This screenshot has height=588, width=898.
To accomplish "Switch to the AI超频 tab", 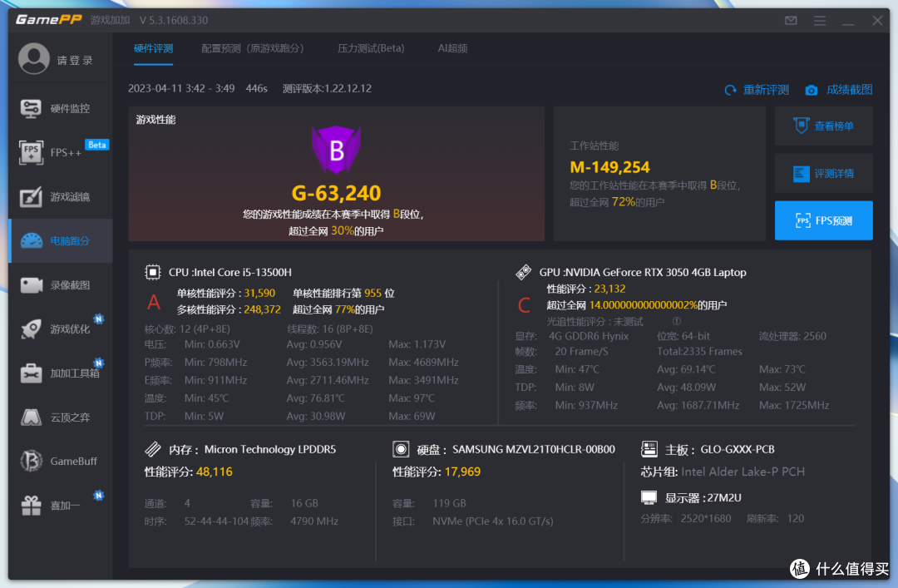I will pyautogui.click(x=453, y=49).
